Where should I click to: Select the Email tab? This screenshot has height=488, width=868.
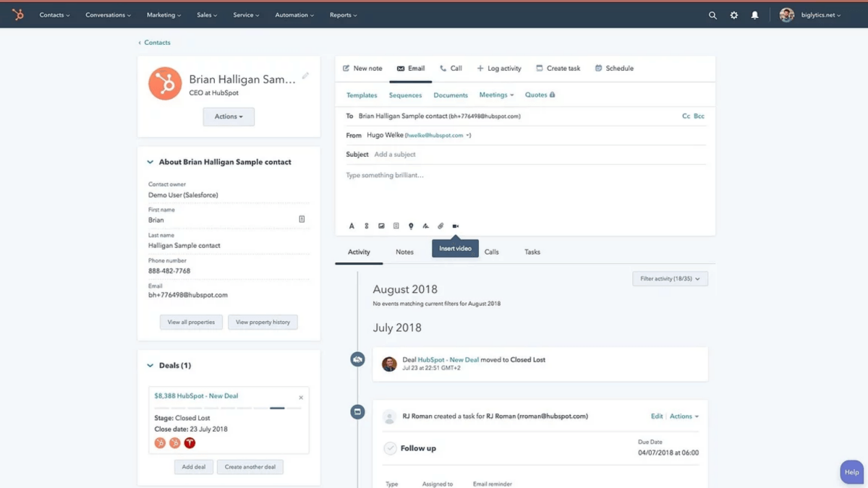click(411, 69)
